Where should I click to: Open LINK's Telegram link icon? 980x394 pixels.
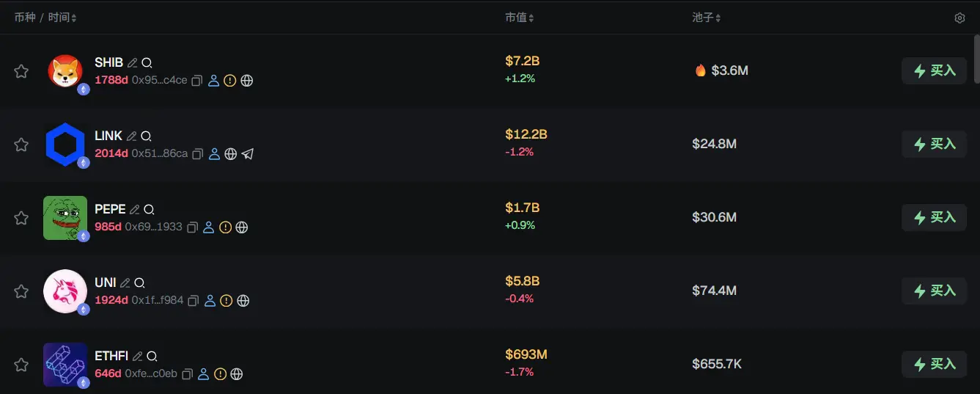click(248, 154)
